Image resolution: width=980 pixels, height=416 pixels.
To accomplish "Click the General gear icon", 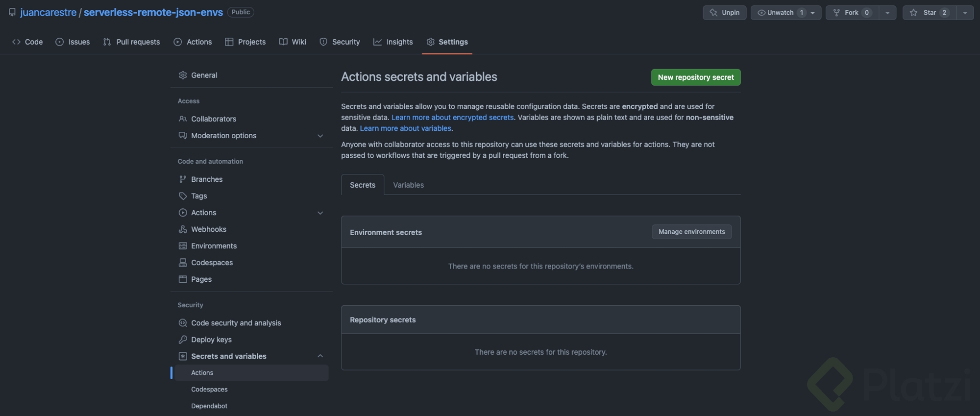I will point(183,75).
